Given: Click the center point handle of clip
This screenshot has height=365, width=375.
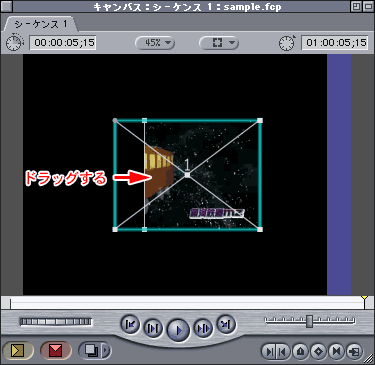Looking at the screenshot, I should click(187, 175).
